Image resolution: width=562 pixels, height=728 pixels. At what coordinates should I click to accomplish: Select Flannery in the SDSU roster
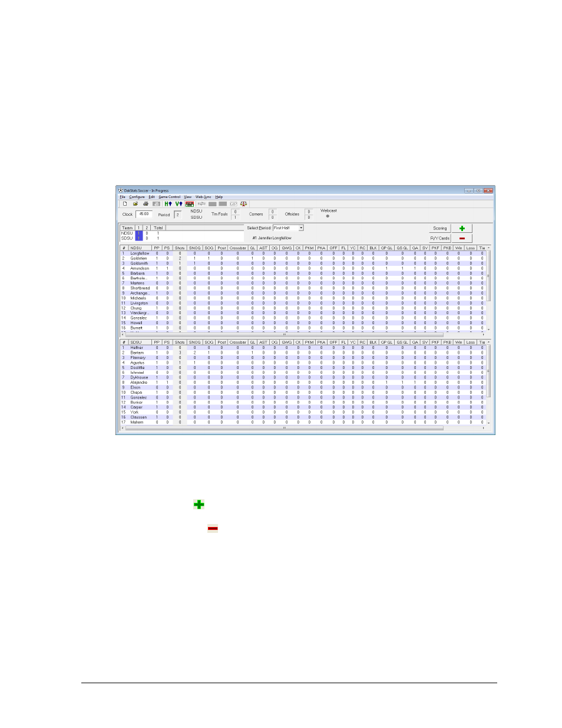pos(138,358)
